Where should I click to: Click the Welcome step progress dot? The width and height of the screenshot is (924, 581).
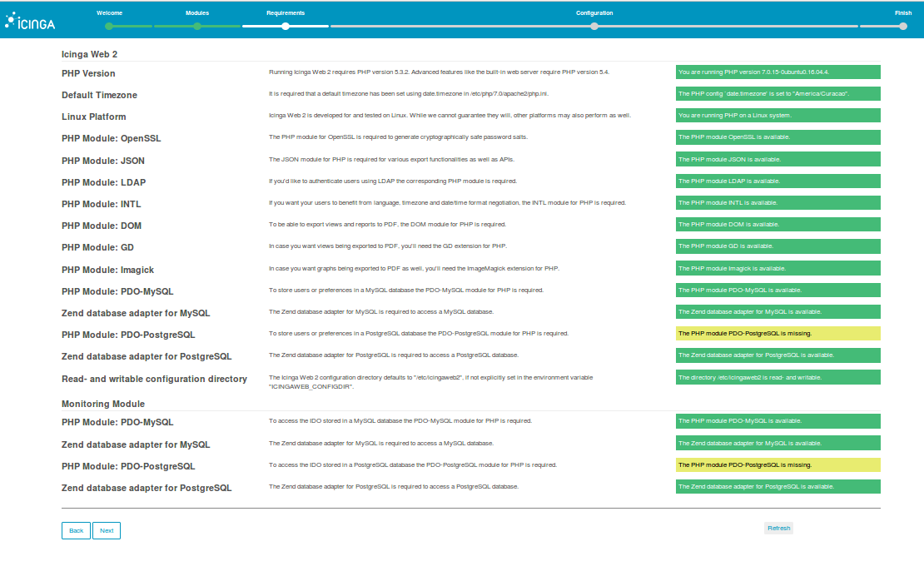coord(109,26)
